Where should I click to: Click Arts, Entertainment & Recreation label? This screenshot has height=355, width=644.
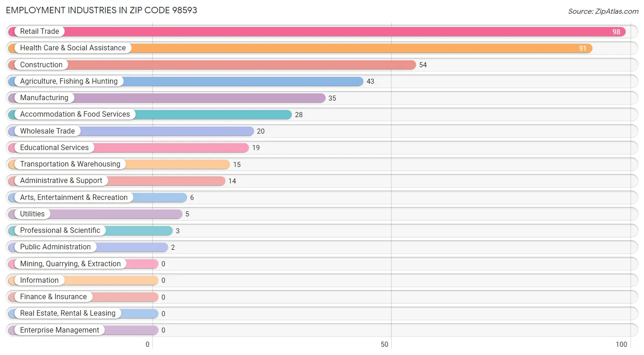[x=74, y=198]
